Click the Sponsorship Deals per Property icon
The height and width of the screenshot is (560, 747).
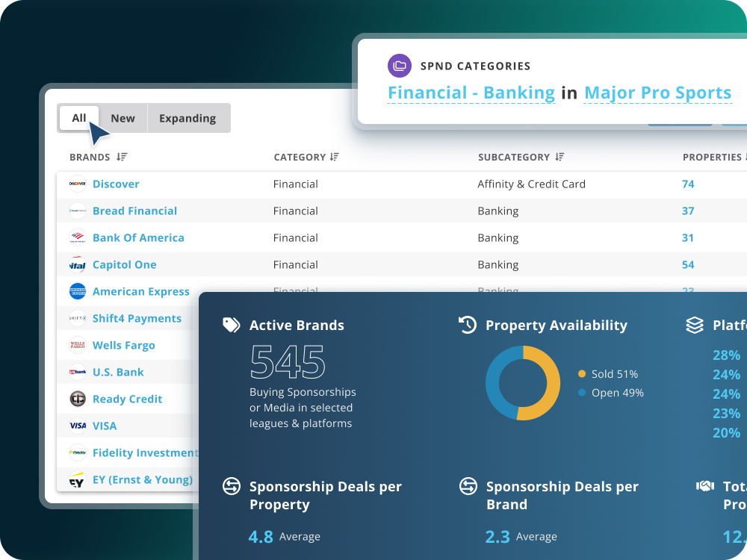pos(232,486)
